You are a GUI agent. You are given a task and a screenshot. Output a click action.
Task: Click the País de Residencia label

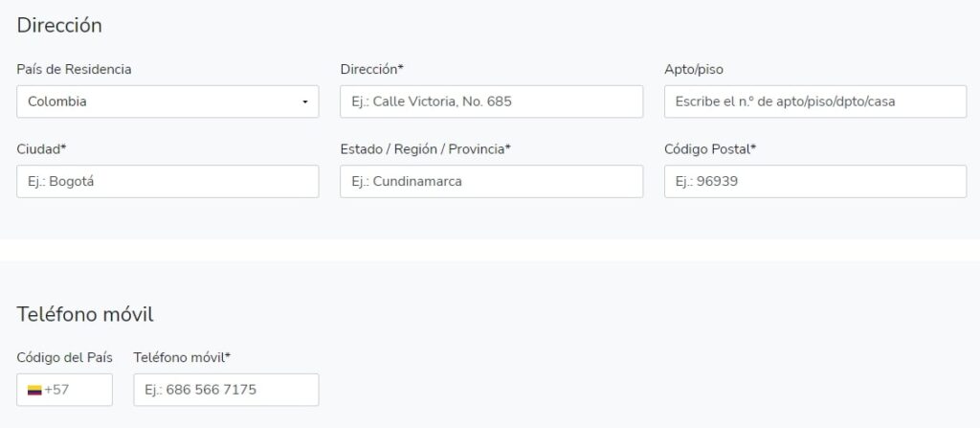(74, 69)
